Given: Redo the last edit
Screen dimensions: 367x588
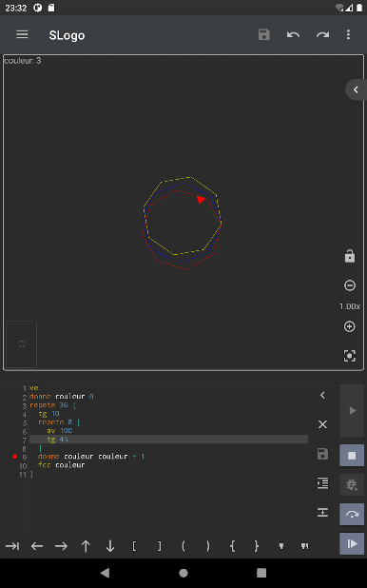Looking at the screenshot, I should click(x=322, y=35).
